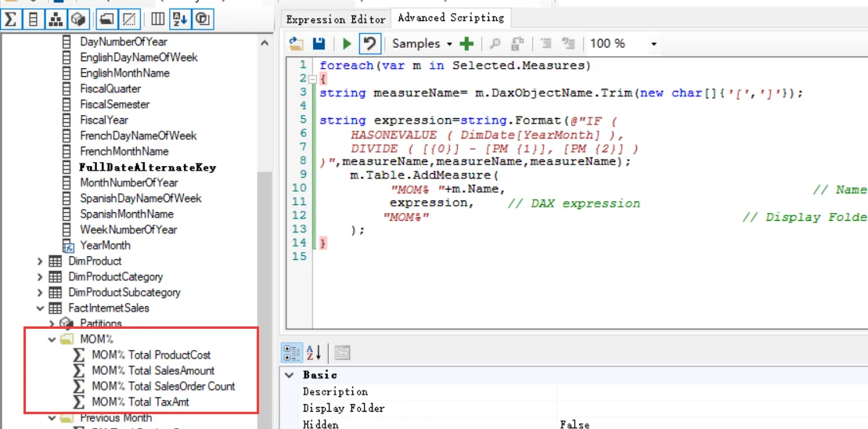Toggle showing partitions cube icon
The image size is (868, 429).
point(79,20)
